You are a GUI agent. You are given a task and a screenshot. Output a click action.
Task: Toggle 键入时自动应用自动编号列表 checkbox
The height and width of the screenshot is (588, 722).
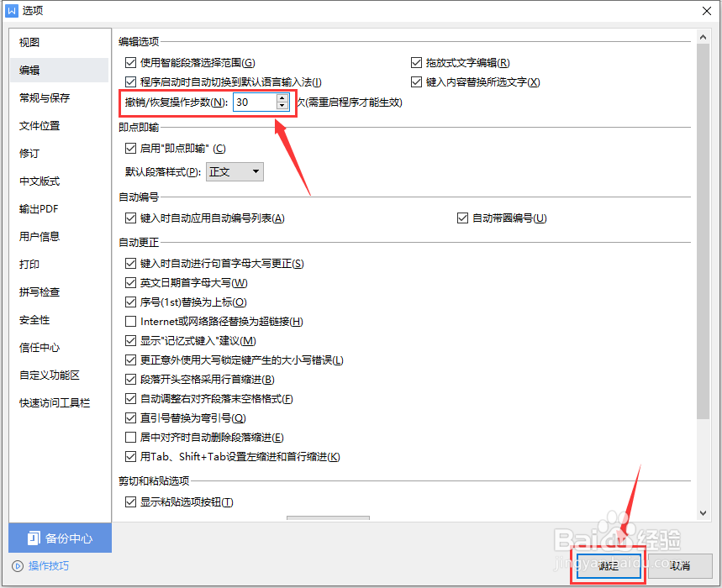[x=131, y=218]
